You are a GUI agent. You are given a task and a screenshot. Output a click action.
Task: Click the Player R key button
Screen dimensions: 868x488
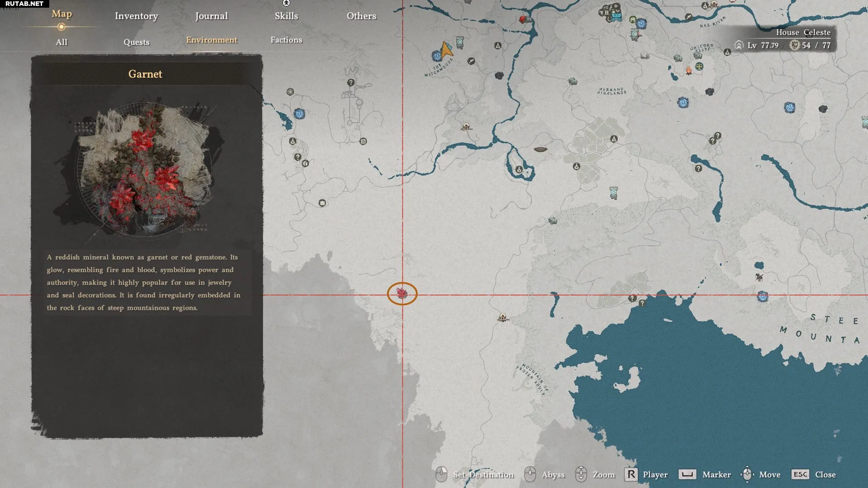(631, 474)
